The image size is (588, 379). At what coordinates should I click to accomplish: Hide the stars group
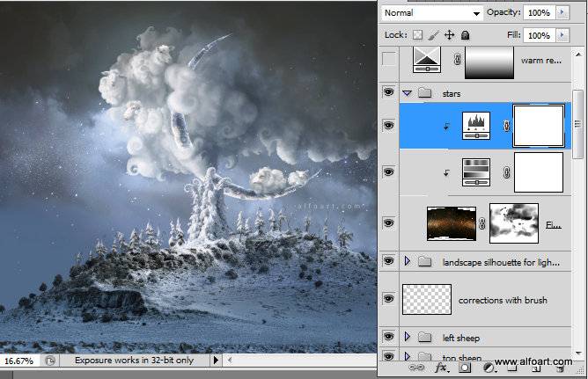(388, 91)
